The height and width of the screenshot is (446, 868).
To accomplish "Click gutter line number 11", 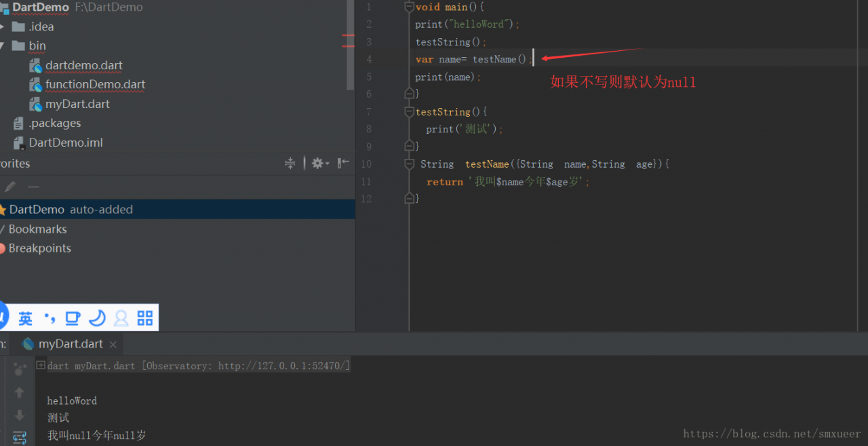I will [x=367, y=181].
